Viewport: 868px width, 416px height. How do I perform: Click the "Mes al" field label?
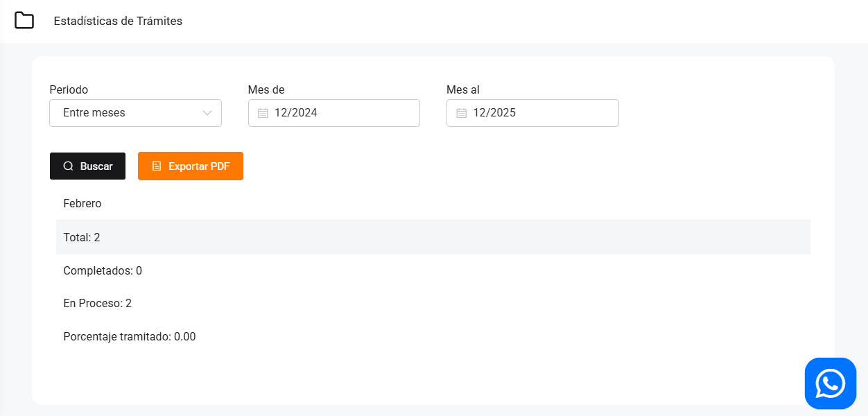462,89
